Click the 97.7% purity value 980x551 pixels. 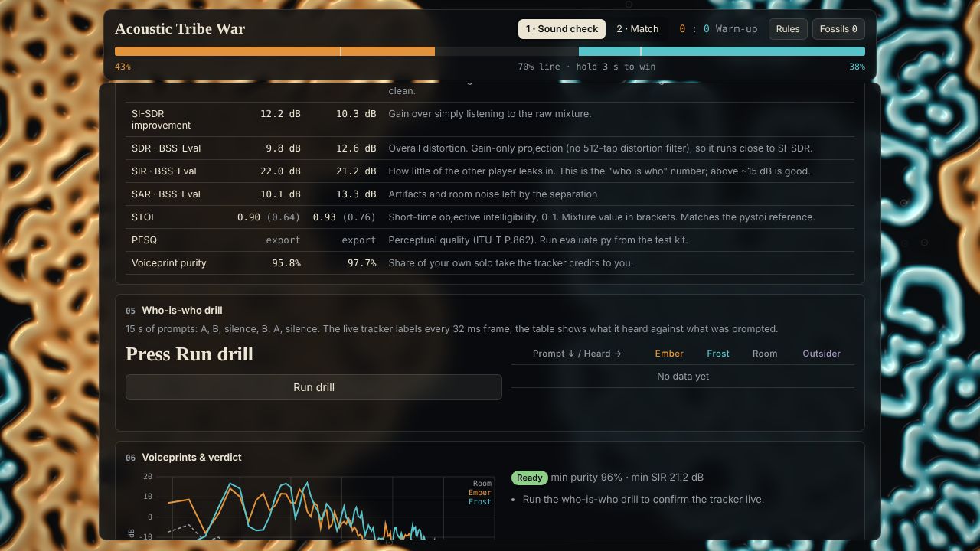pos(361,263)
